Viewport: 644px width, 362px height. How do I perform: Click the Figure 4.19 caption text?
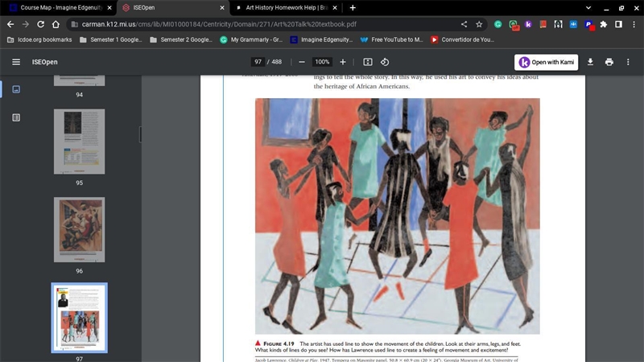388,347
